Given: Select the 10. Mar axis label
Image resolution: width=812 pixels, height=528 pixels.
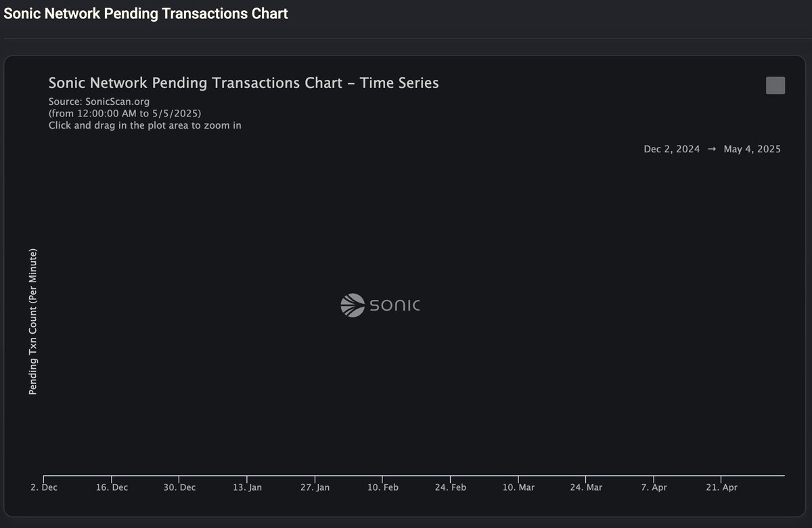Looking at the screenshot, I should click(518, 487).
